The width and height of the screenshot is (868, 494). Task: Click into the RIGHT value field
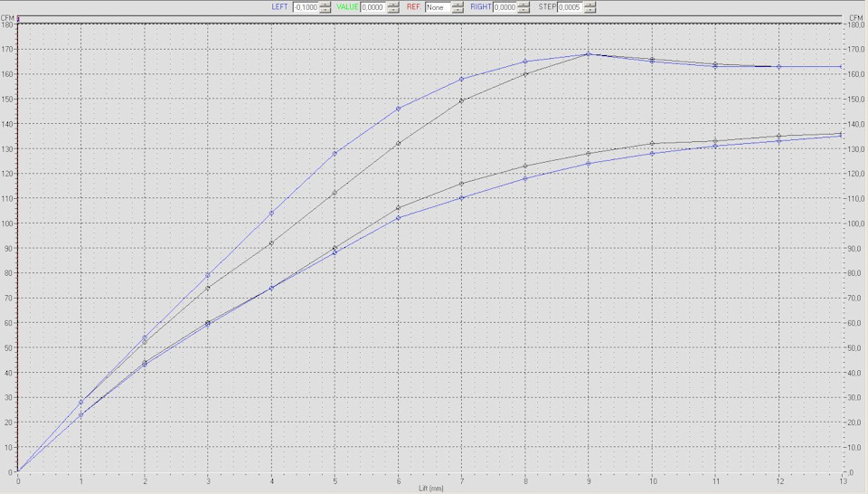pos(504,7)
